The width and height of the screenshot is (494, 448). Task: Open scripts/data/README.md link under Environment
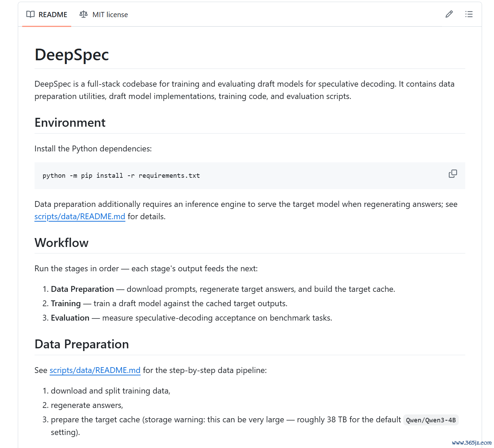pyautogui.click(x=80, y=216)
